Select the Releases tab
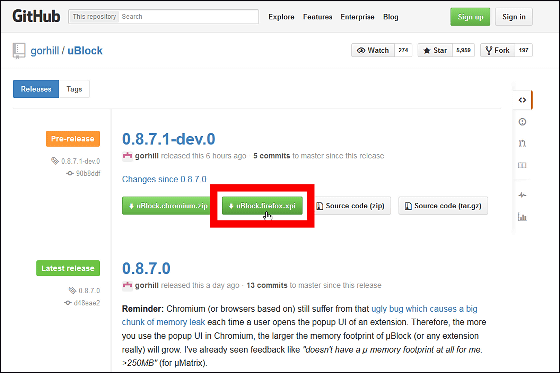This screenshot has width=560, height=373. point(36,89)
